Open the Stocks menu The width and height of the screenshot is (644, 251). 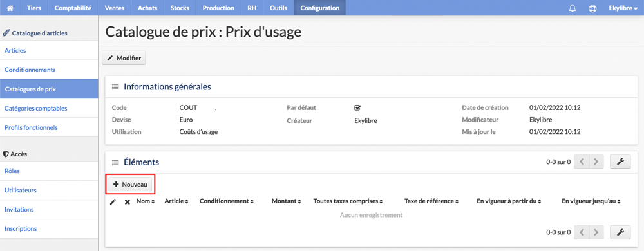click(180, 8)
